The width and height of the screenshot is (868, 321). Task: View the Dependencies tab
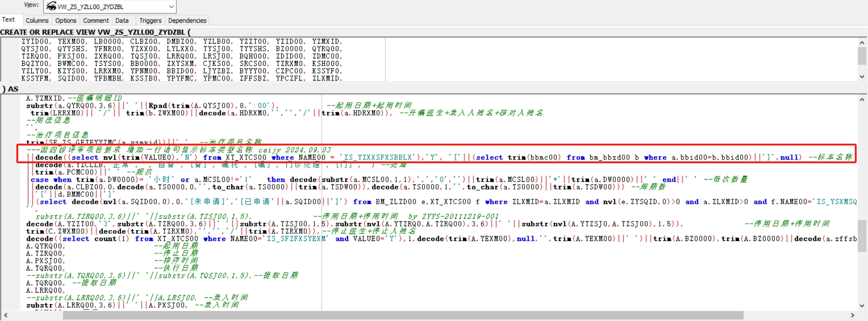pos(187,20)
